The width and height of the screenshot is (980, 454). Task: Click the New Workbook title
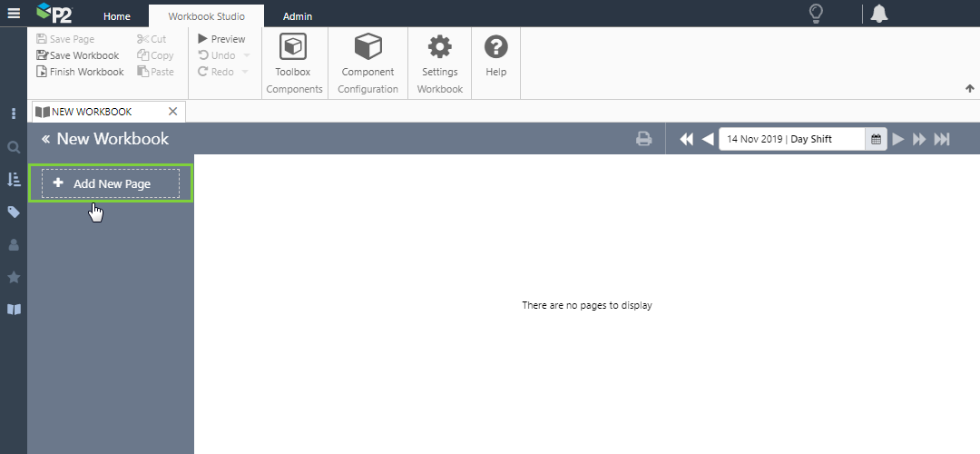point(113,139)
